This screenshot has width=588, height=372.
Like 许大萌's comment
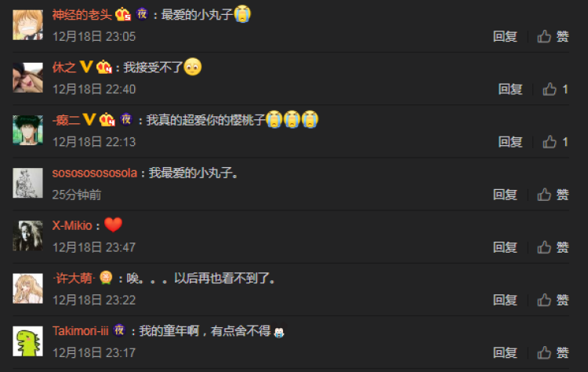(x=553, y=300)
